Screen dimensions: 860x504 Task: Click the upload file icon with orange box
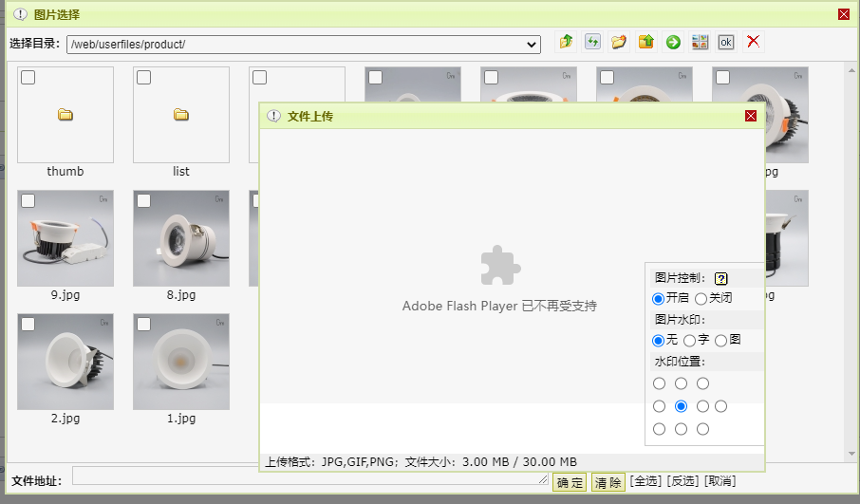(646, 42)
